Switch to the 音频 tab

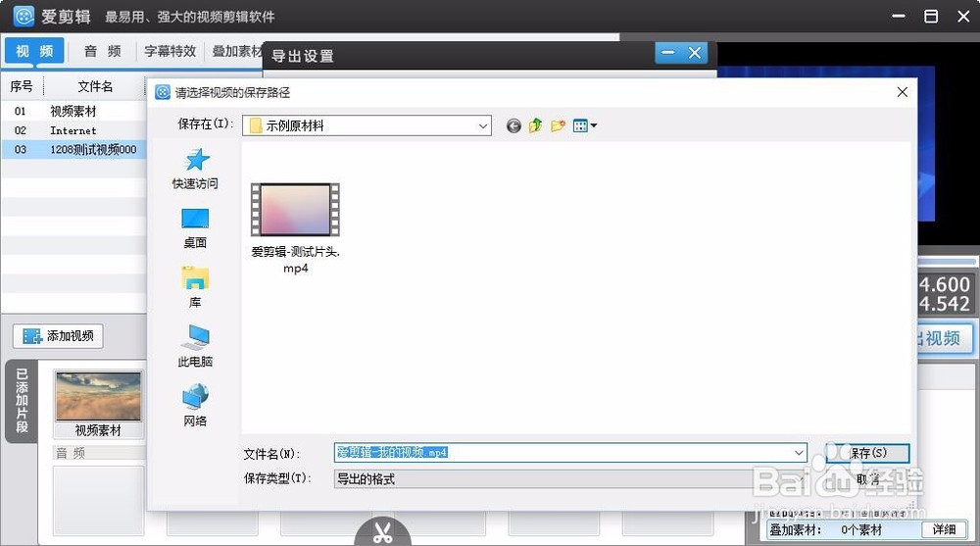102,51
